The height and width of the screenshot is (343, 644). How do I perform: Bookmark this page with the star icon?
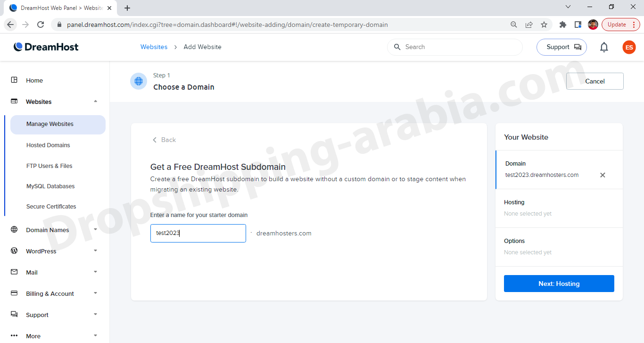(544, 25)
